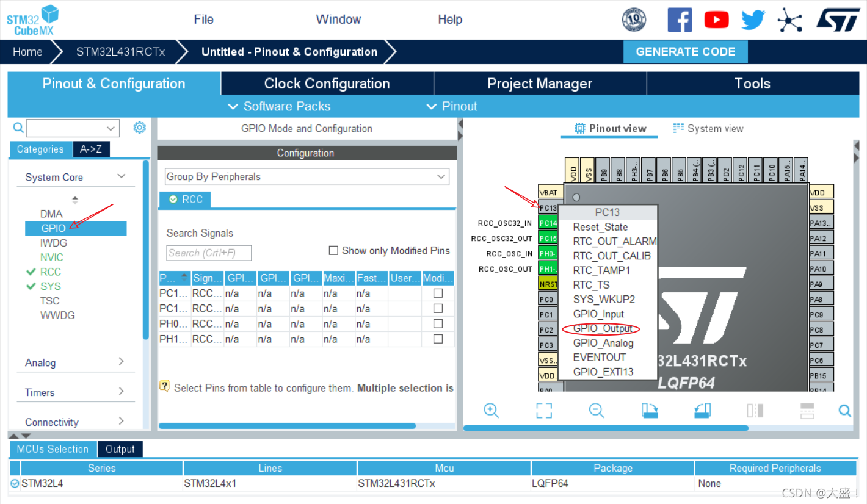
Task: Show the A->Z peripheral list
Action: coord(91,149)
